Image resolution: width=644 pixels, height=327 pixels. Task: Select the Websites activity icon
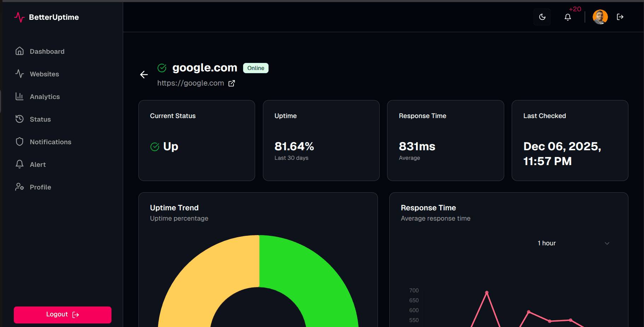click(19, 74)
